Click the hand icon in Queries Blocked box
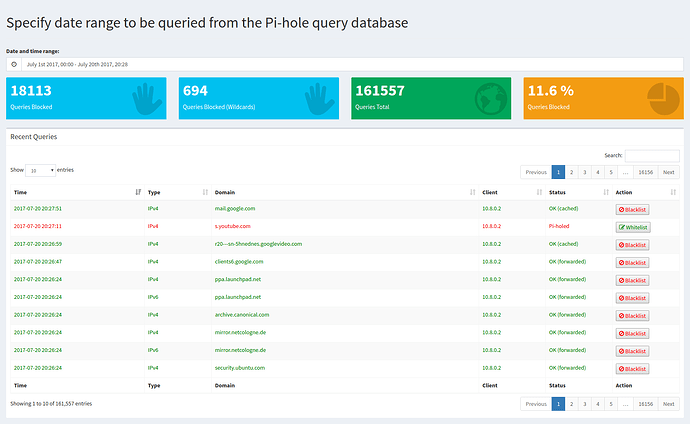 (147, 98)
